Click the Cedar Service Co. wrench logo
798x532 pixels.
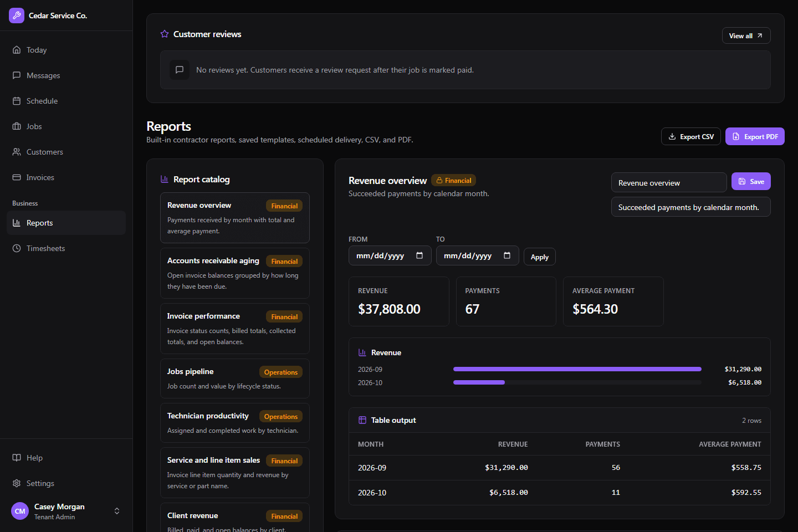click(17, 16)
